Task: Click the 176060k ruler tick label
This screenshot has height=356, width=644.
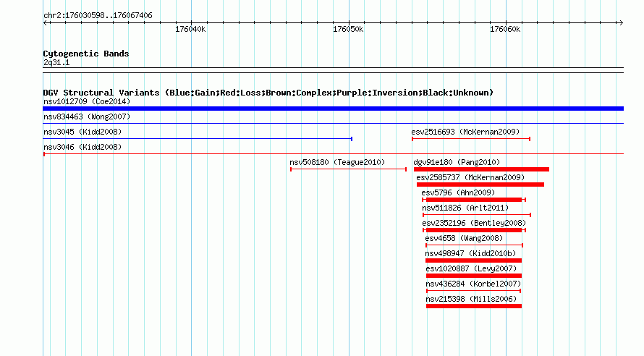Action: [505, 29]
